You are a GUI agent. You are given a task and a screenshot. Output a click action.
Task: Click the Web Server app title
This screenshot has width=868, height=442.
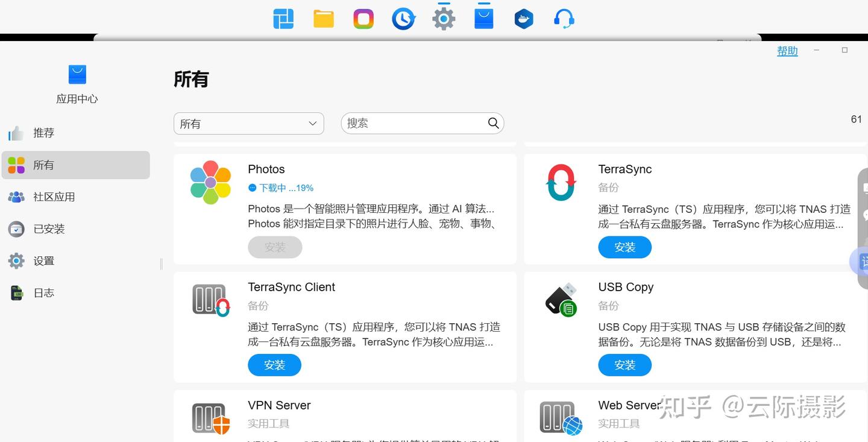point(629,405)
